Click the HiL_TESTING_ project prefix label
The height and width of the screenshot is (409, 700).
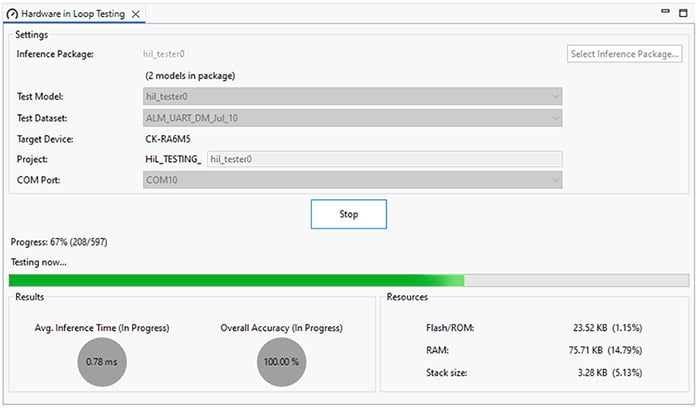pyautogui.click(x=173, y=159)
